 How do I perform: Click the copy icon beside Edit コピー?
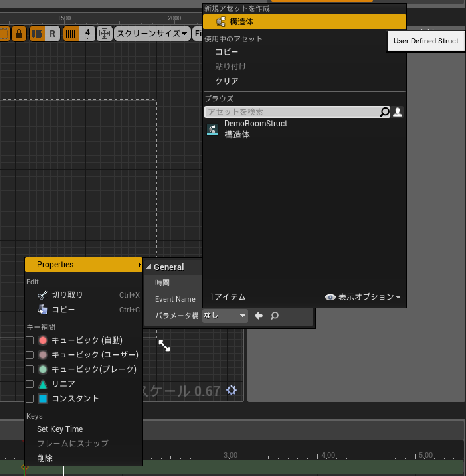pos(43,309)
